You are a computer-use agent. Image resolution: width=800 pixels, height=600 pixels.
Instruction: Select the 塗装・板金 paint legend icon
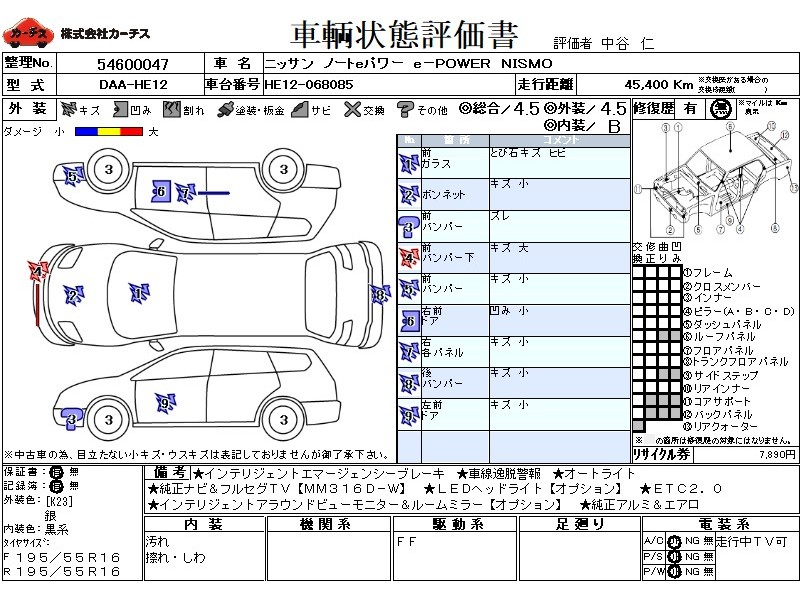(226, 110)
